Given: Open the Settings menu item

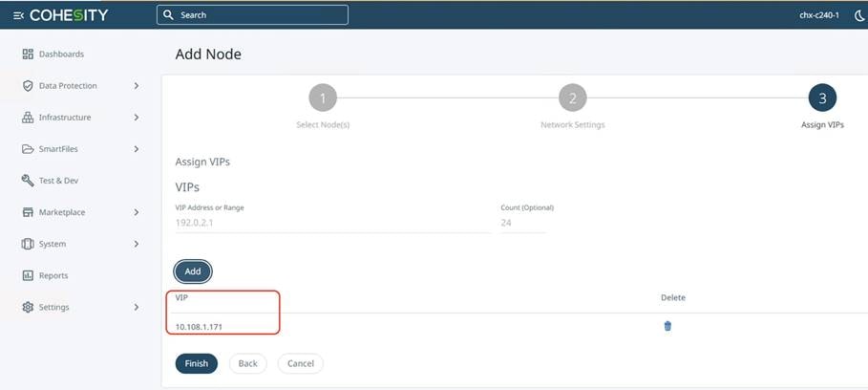Looking at the screenshot, I should (x=54, y=307).
